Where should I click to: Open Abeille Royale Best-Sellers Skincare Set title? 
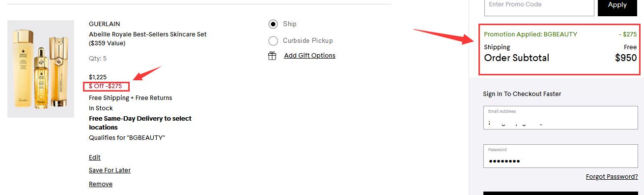148,39
